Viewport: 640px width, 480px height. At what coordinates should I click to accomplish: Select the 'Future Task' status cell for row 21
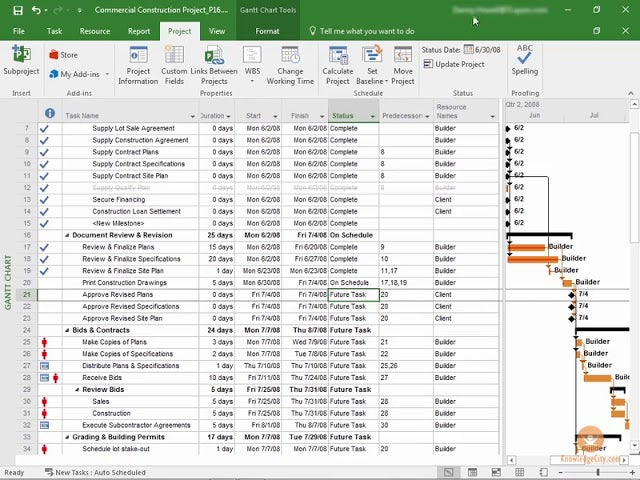point(353,295)
